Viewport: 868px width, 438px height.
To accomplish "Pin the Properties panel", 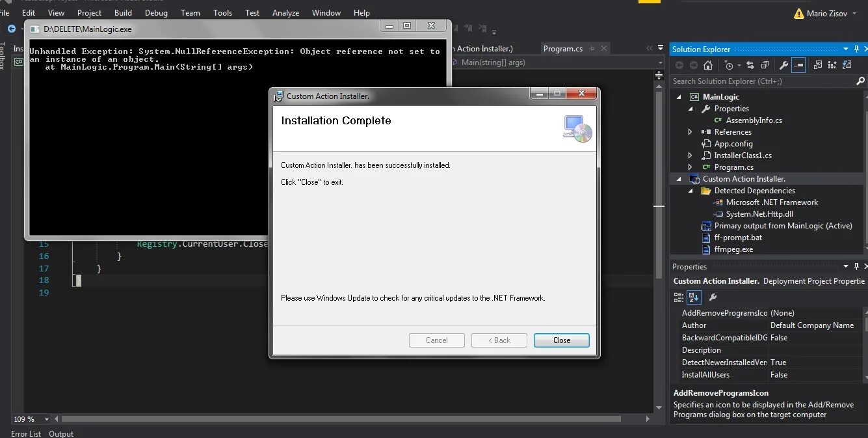I will (857, 266).
